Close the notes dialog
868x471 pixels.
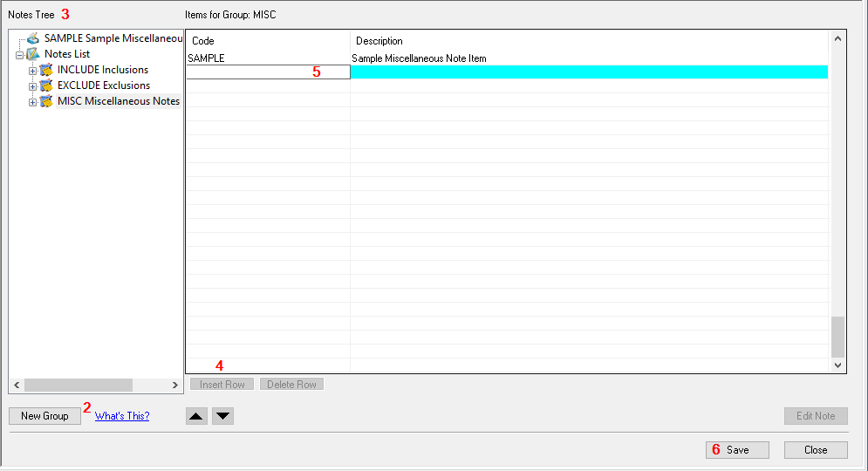(x=816, y=450)
